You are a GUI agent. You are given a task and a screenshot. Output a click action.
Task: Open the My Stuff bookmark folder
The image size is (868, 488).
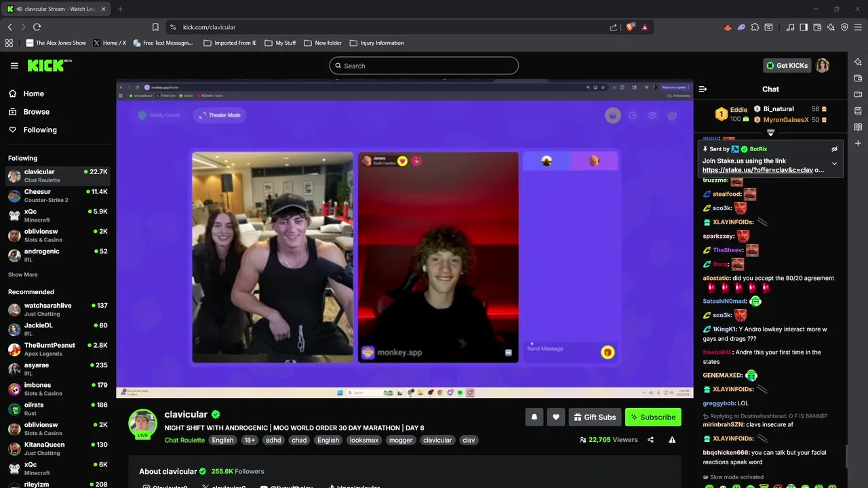tap(280, 43)
